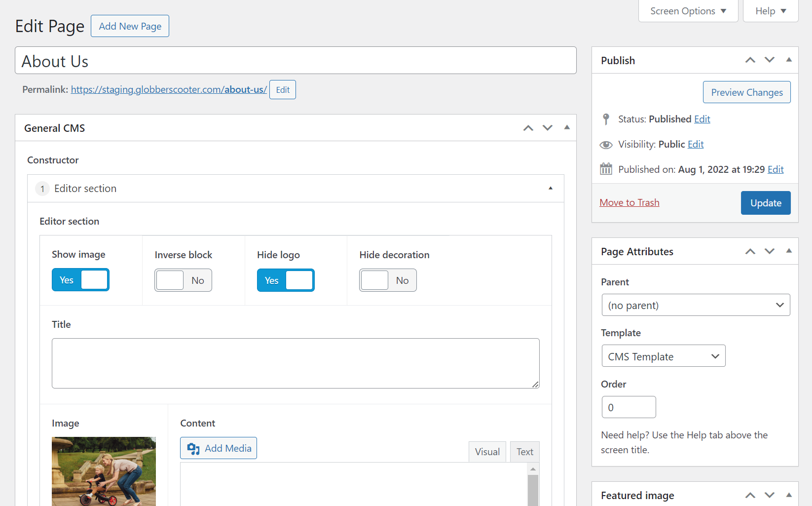Click the Editor section Title textarea
This screenshot has width=812, height=506.
point(295,363)
